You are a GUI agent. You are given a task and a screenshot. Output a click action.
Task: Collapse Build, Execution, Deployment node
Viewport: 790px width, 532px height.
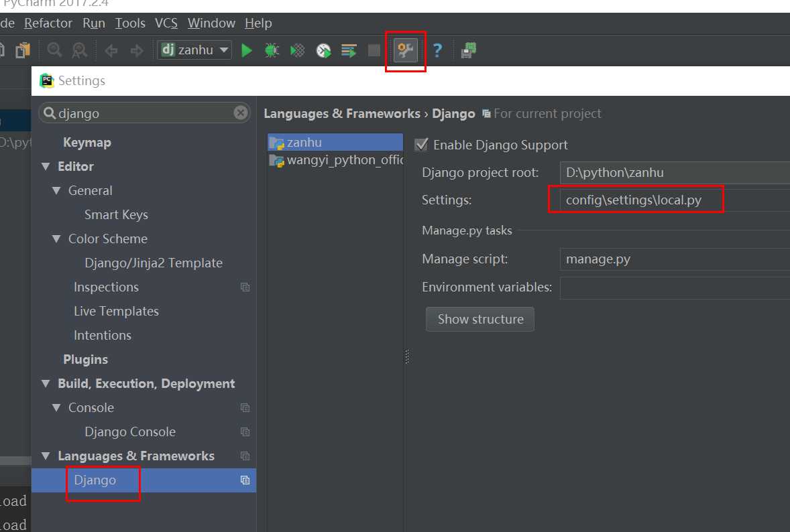click(46, 384)
